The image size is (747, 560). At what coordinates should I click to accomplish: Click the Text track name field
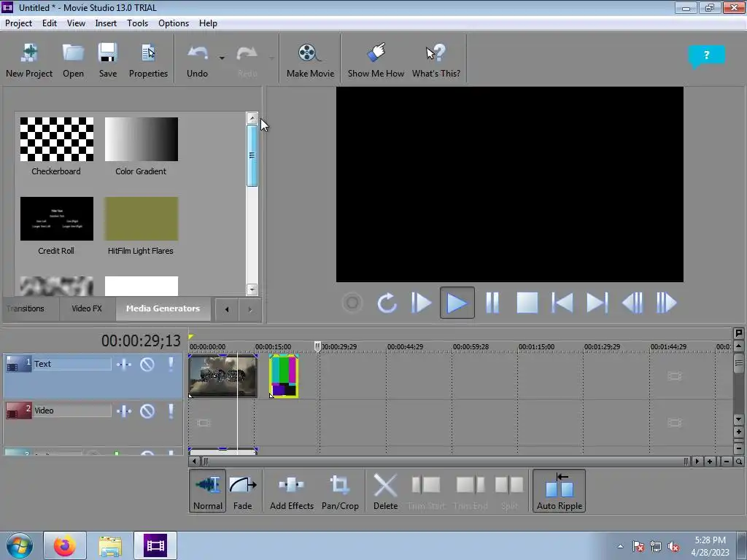coord(72,364)
